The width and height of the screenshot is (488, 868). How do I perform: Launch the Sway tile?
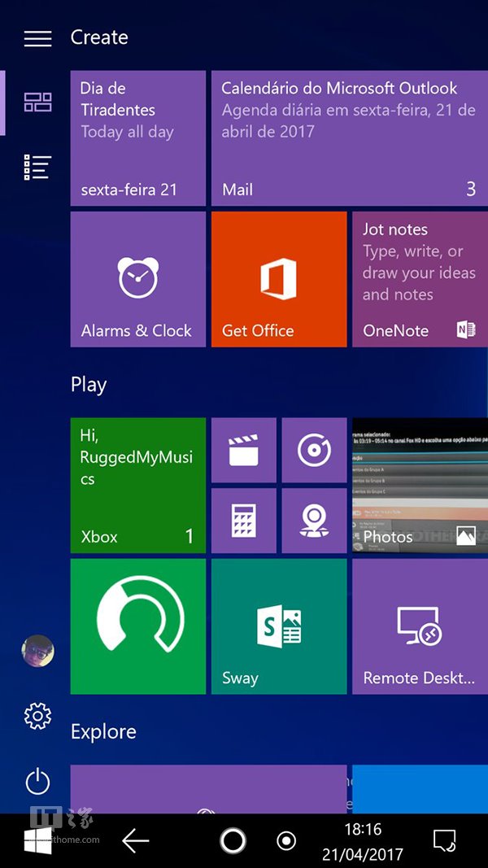[278, 626]
